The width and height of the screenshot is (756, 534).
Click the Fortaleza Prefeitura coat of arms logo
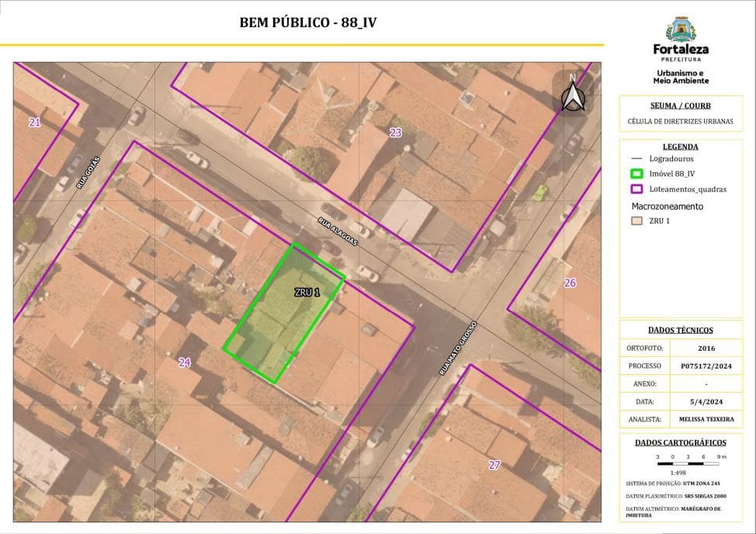[x=681, y=29]
